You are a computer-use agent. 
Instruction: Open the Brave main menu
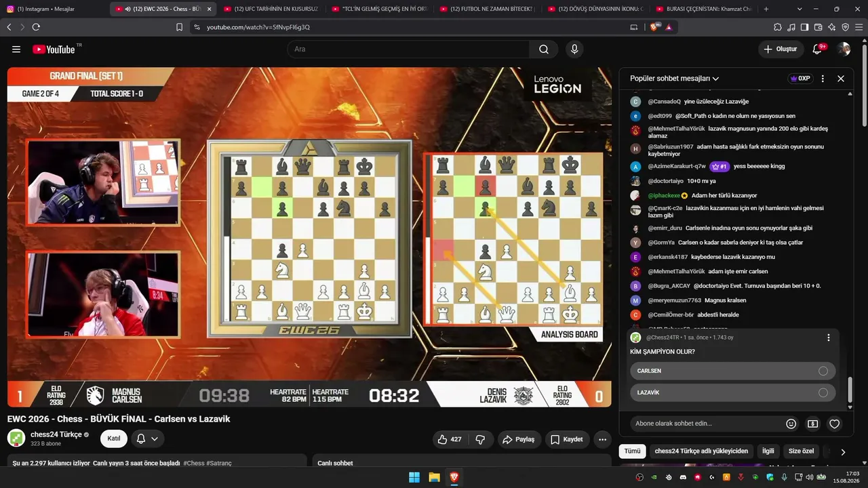[x=859, y=27]
